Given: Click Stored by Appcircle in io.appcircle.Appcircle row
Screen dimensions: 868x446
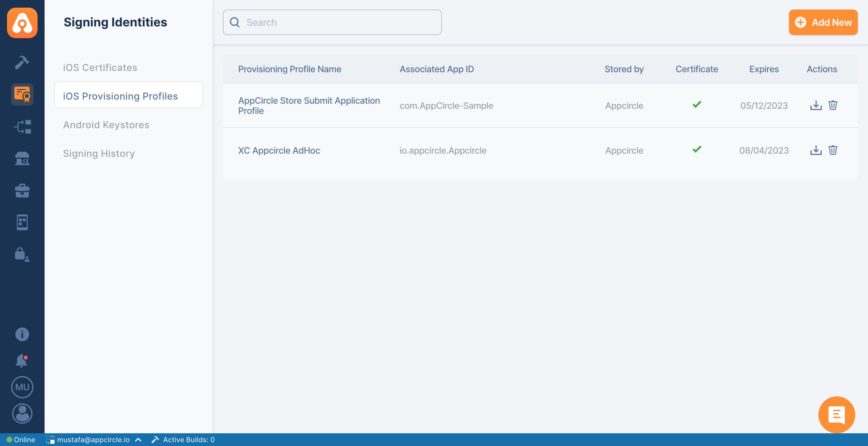Looking at the screenshot, I should click(624, 150).
